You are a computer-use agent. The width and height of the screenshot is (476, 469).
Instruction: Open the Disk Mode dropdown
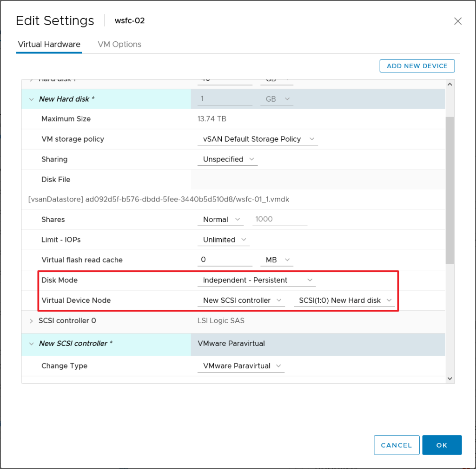coord(257,280)
